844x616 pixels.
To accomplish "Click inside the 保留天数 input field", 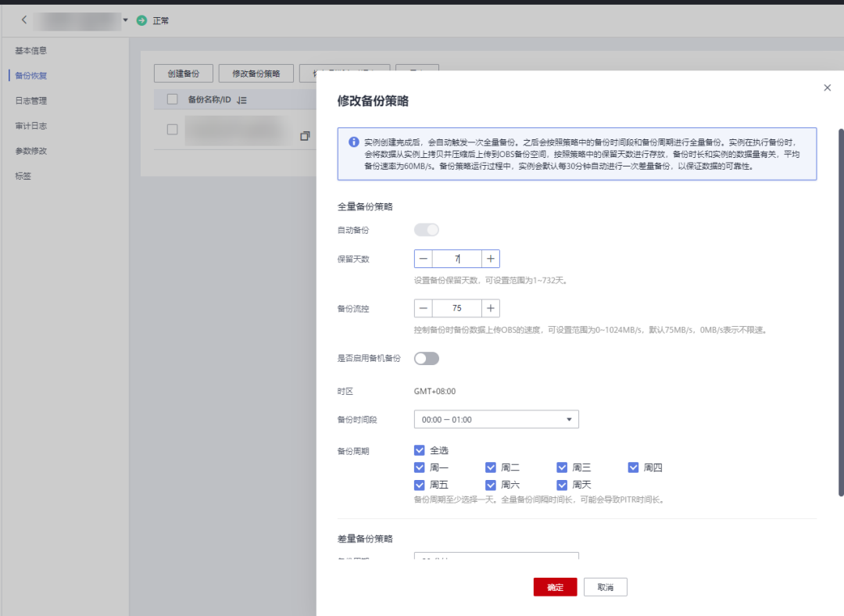I will point(456,258).
